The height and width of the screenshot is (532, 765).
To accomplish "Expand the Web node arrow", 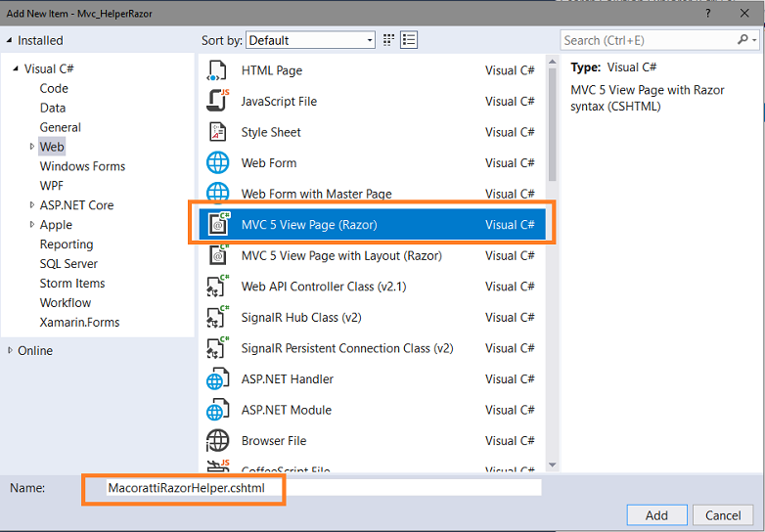I will (x=32, y=147).
